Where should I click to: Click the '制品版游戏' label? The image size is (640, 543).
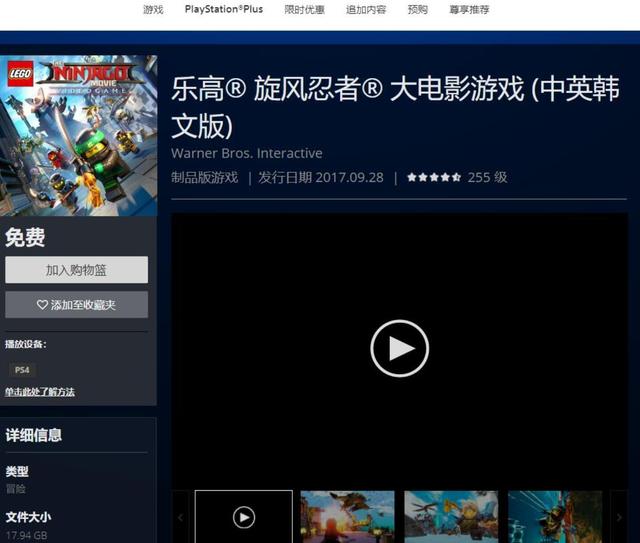point(204,177)
